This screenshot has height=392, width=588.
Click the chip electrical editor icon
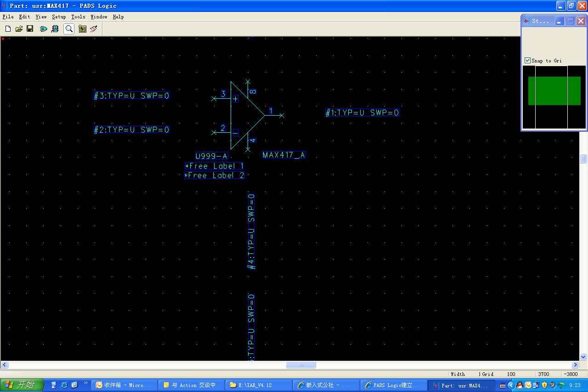(55, 29)
